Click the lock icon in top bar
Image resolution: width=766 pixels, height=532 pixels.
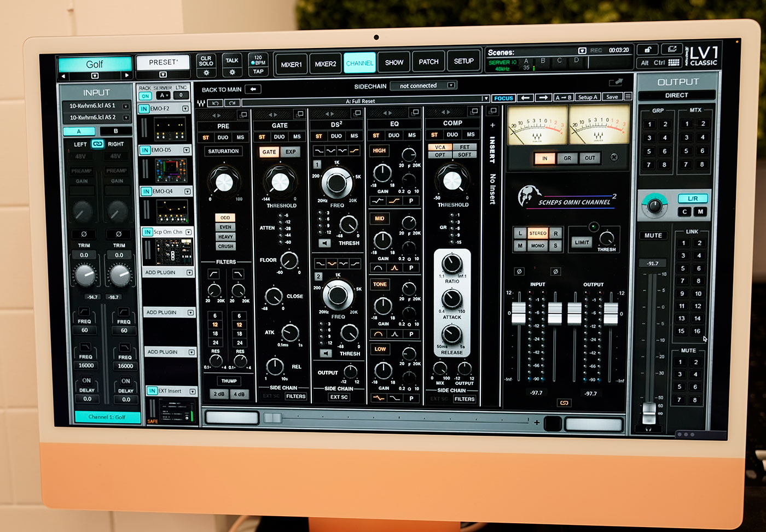pos(647,50)
